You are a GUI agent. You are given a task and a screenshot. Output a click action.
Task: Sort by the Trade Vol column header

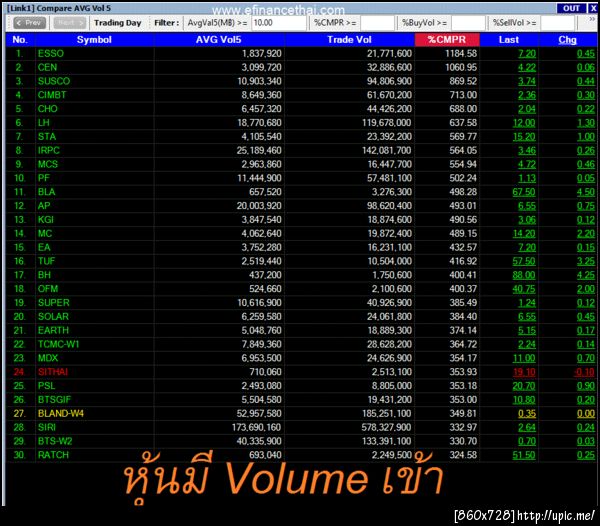point(349,40)
